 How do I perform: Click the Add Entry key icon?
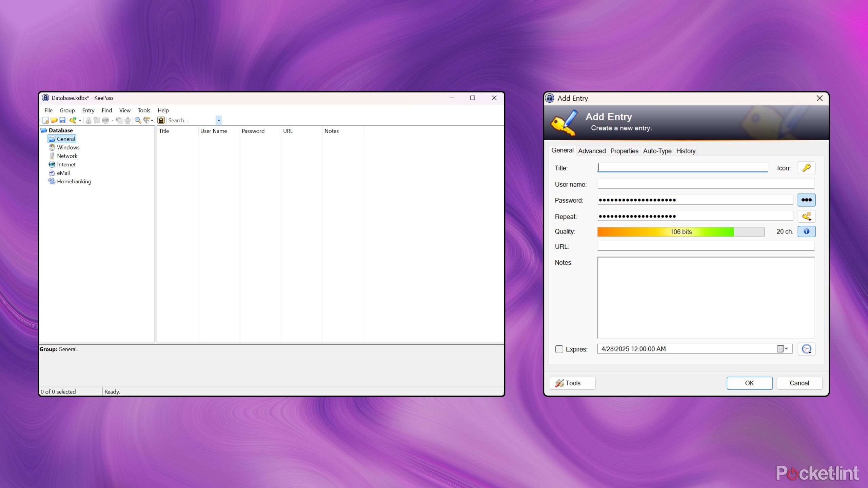pyautogui.click(x=73, y=120)
